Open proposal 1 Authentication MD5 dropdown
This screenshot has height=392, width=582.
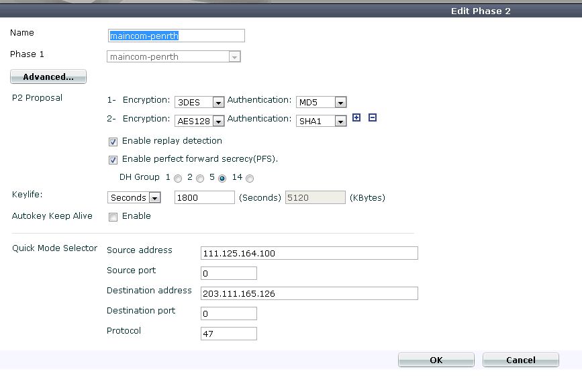(321, 102)
